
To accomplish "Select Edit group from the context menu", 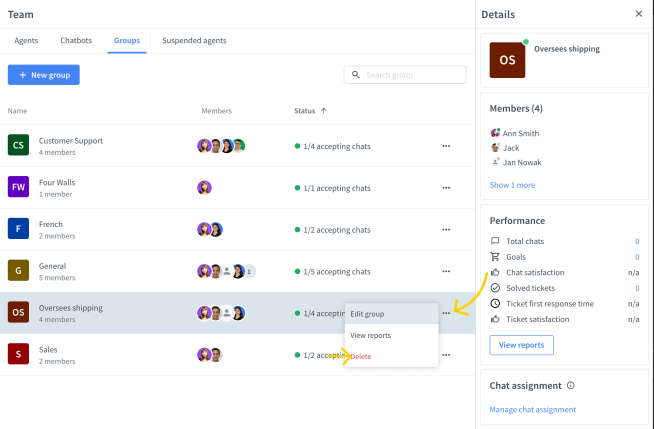I will pyautogui.click(x=367, y=314).
